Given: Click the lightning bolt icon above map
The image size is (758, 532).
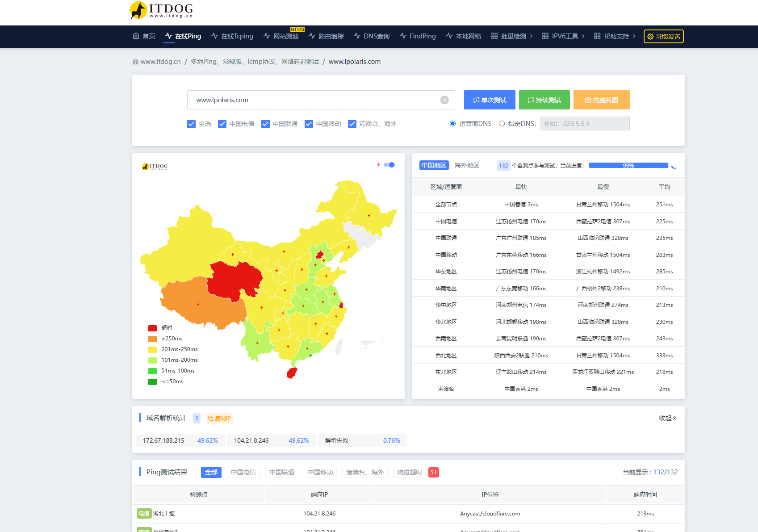Looking at the screenshot, I should [378, 165].
